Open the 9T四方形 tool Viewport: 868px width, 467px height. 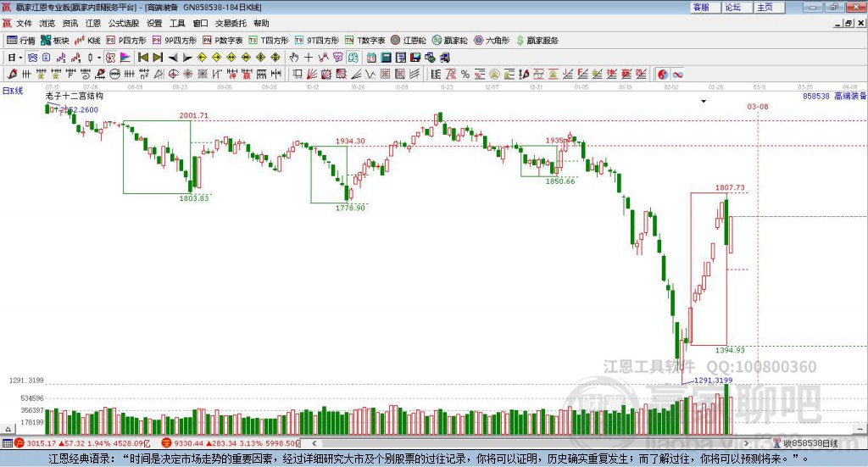tap(317, 41)
